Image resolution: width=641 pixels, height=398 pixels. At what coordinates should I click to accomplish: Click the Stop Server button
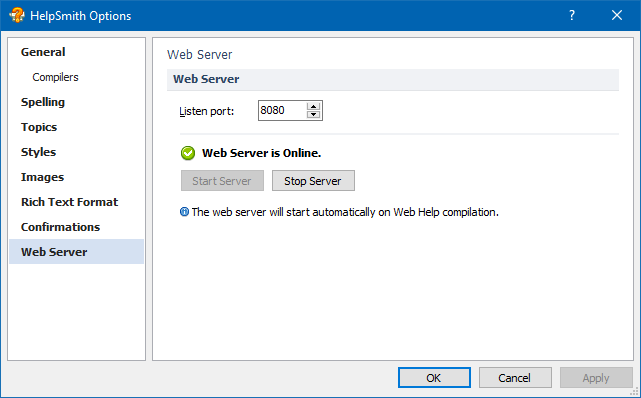pos(313,181)
